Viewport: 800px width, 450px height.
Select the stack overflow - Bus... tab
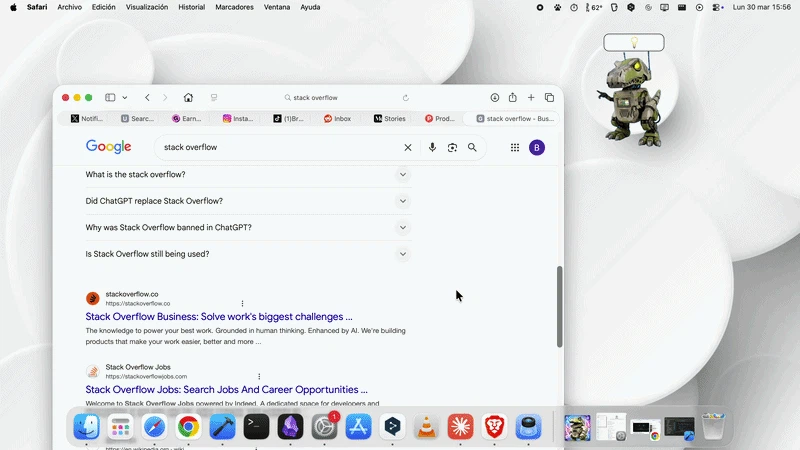click(x=512, y=118)
